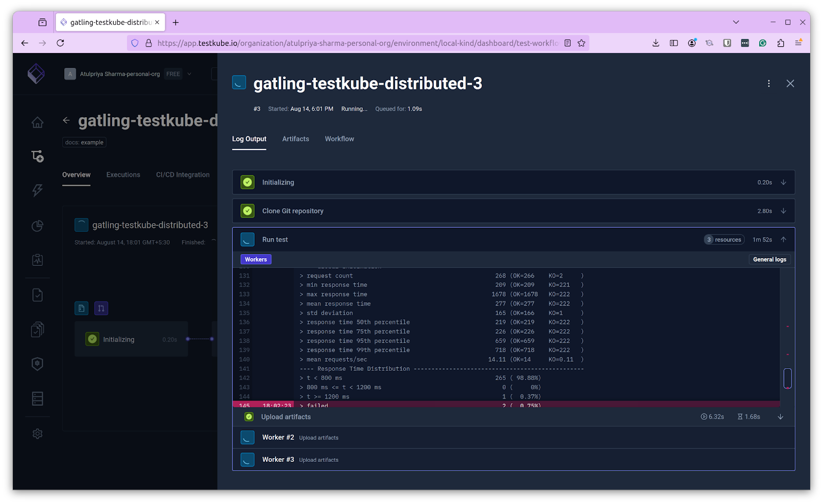Switch to the Workflow tab
Viewport: 823px width, 504px height.
point(339,139)
